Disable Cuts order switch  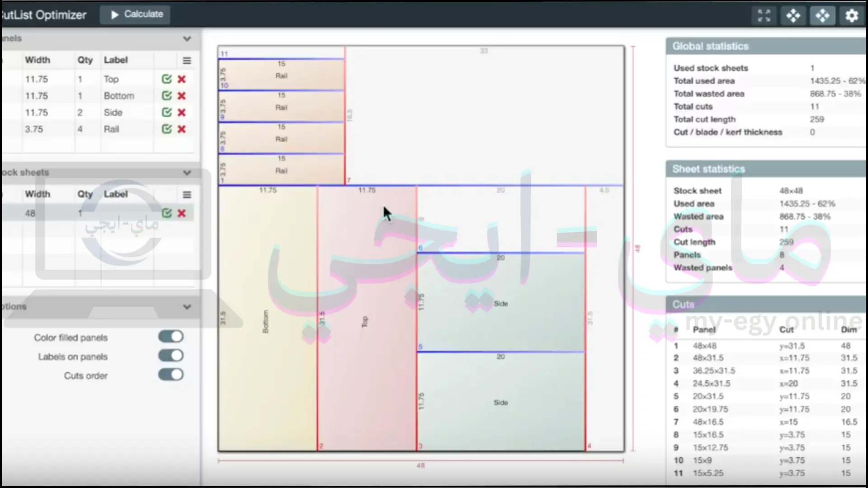pos(171,375)
